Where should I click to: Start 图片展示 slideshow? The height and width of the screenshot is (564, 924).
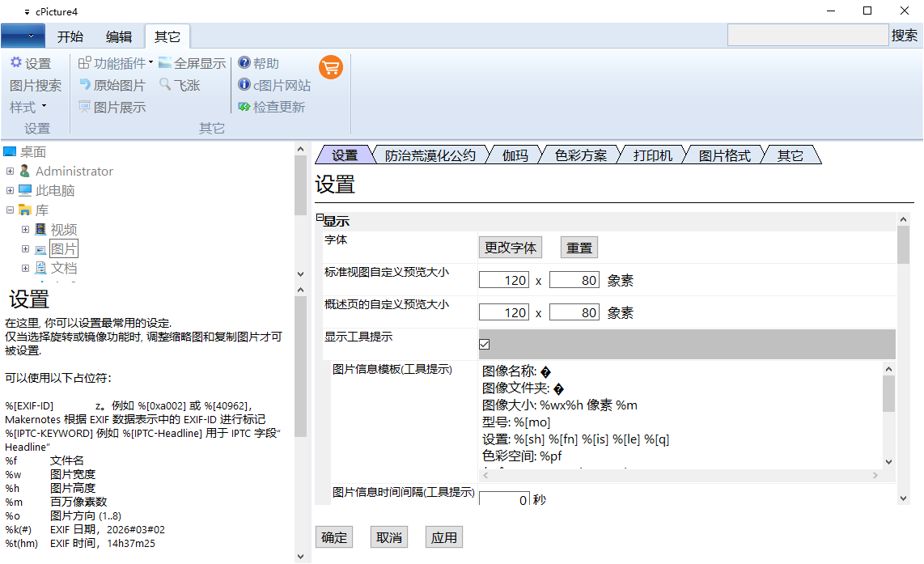(x=112, y=106)
